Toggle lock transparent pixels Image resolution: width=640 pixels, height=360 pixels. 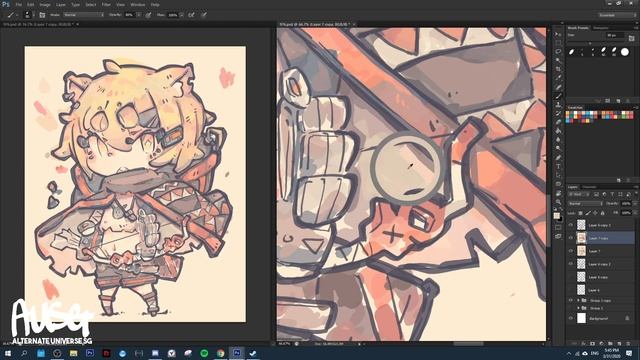[x=580, y=213]
